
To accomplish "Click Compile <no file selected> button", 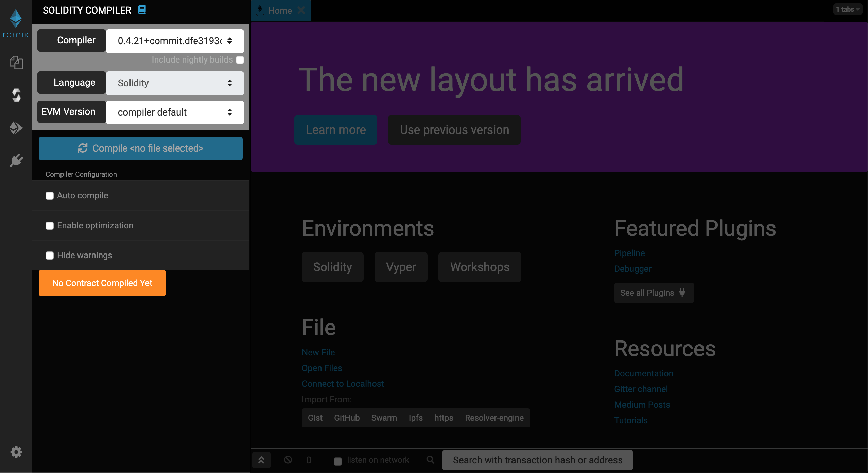I will (141, 148).
